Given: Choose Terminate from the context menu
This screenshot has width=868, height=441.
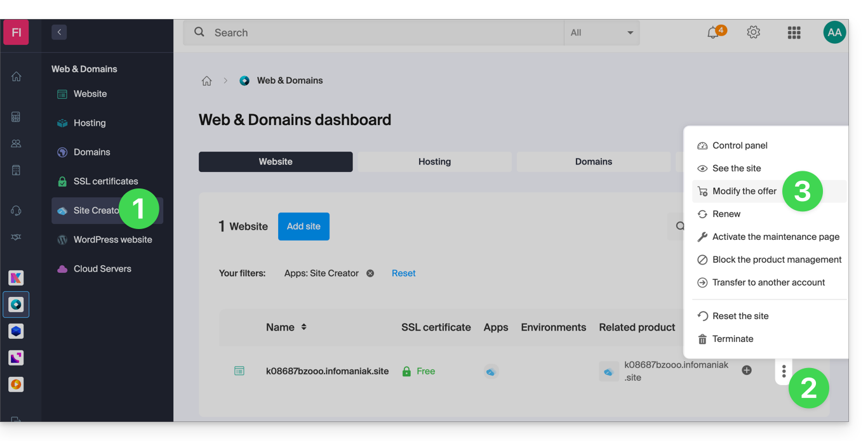Looking at the screenshot, I should [x=732, y=339].
